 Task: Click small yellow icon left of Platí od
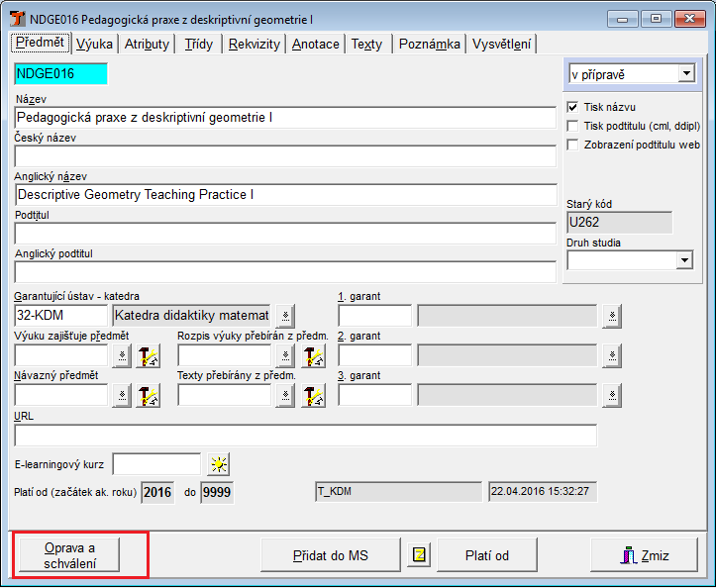419,555
